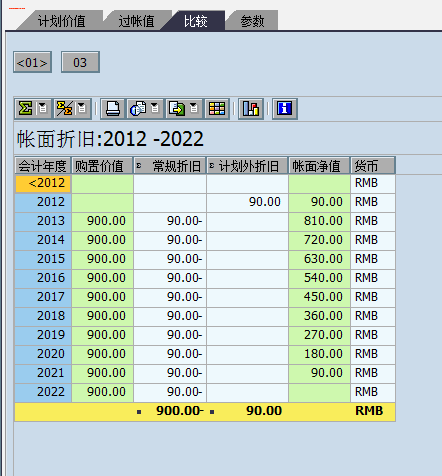
Task: Select the 比较 tab
Action: tap(196, 21)
